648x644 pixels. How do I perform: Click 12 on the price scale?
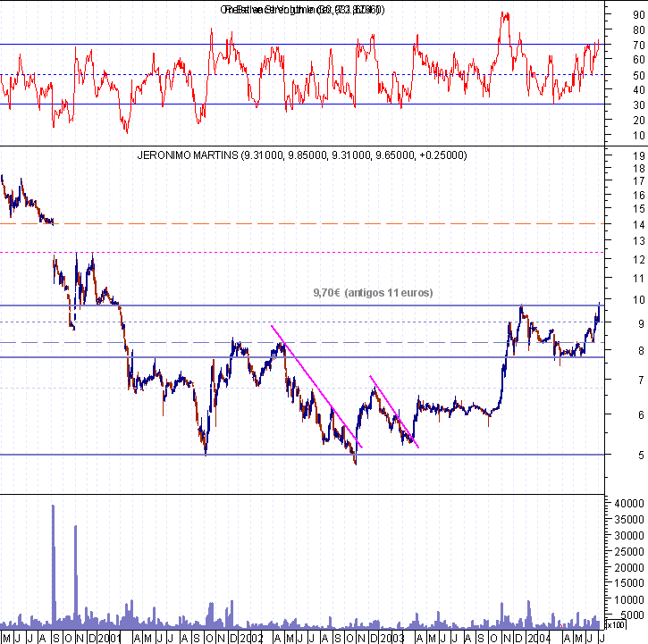(x=639, y=259)
